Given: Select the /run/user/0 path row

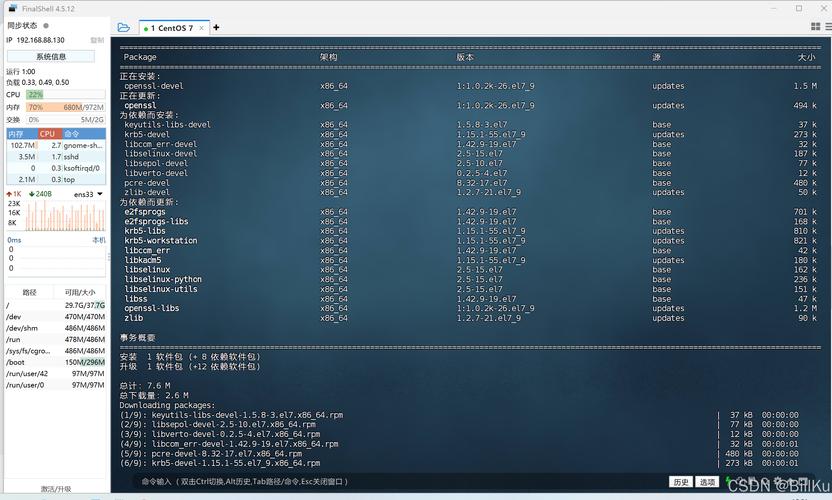Looking at the screenshot, I should [56, 385].
